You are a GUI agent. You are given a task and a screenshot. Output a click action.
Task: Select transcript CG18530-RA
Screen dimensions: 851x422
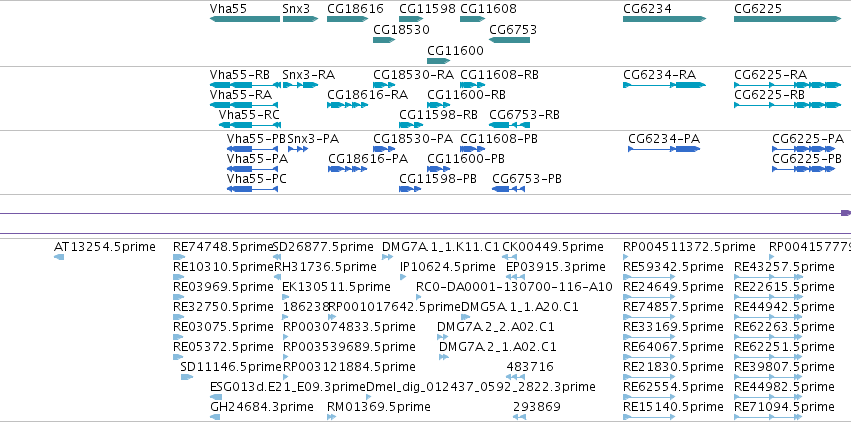(384, 85)
